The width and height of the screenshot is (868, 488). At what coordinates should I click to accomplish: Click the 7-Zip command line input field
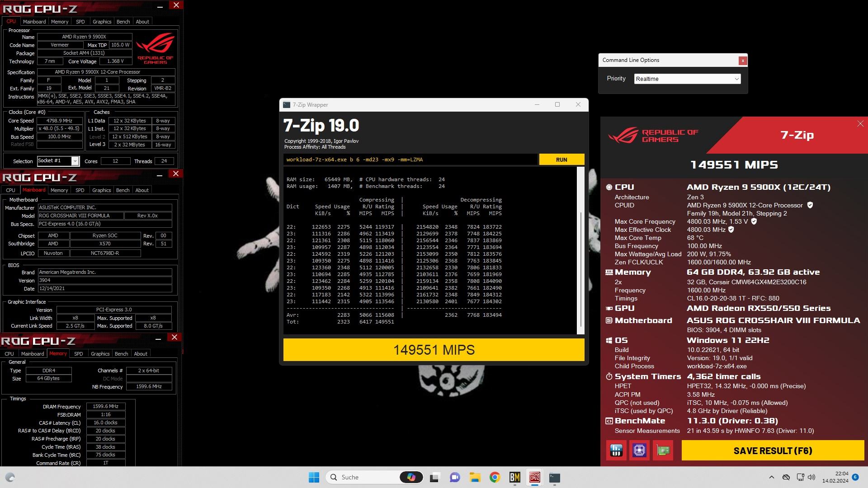pyautogui.click(x=410, y=160)
